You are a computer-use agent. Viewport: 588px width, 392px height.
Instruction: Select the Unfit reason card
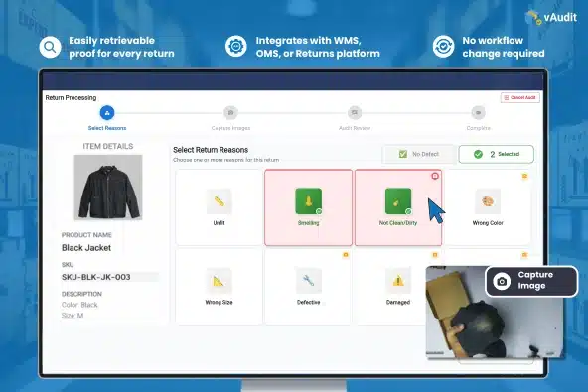pos(219,207)
